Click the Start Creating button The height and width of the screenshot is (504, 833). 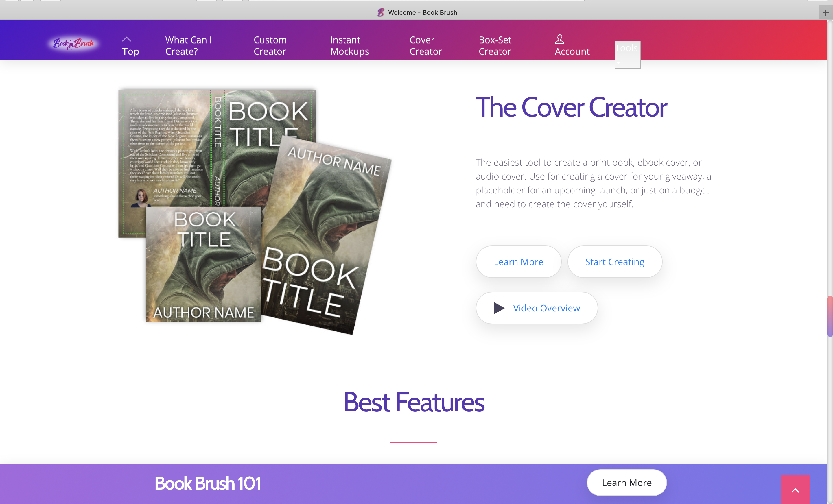click(x=615, y=262)
